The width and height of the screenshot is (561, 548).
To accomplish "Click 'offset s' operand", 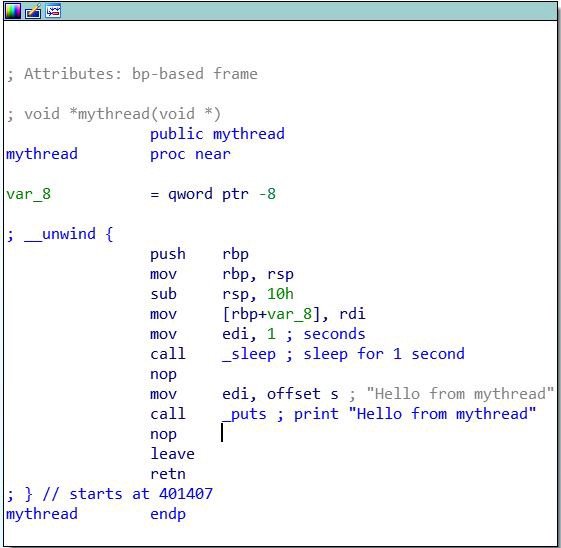I will point(303,394).
